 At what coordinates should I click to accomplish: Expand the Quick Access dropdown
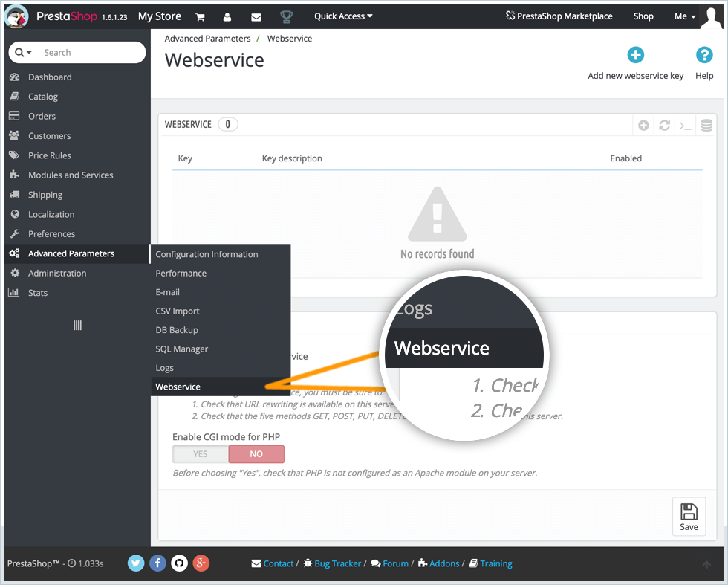pos(343,16)
